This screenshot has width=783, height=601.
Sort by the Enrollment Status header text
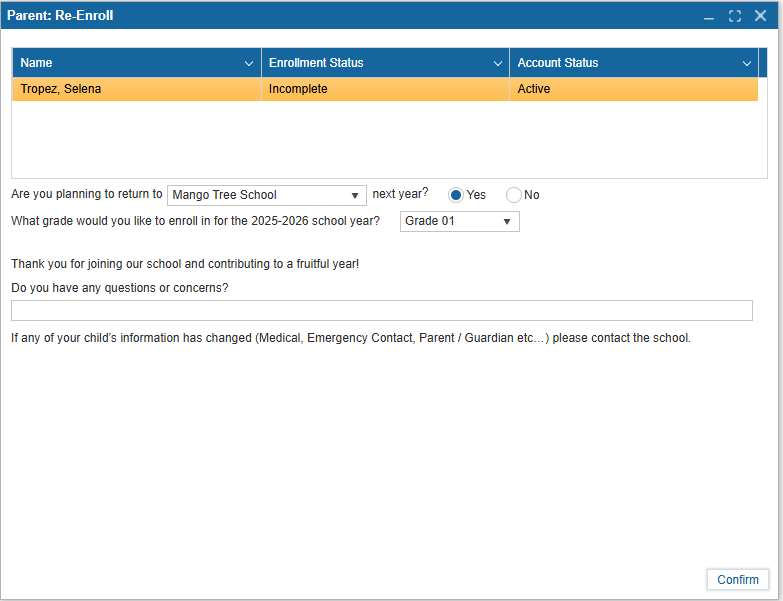(x=316, y=63)
